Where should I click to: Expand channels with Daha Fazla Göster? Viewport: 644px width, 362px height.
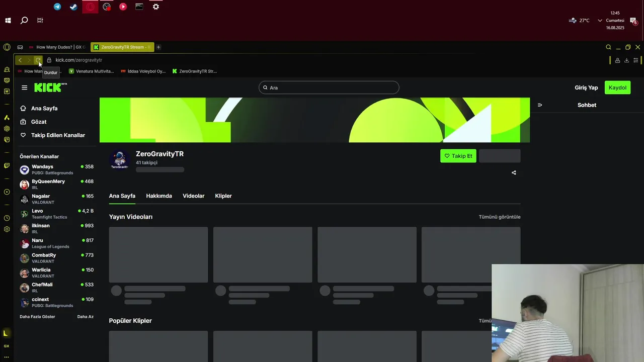coord(37,317)
